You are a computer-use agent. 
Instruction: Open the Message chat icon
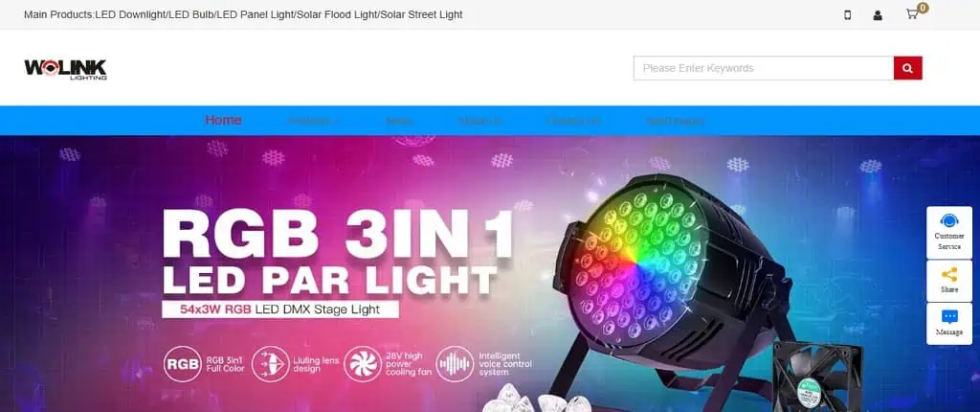click(x=948, y=323)
